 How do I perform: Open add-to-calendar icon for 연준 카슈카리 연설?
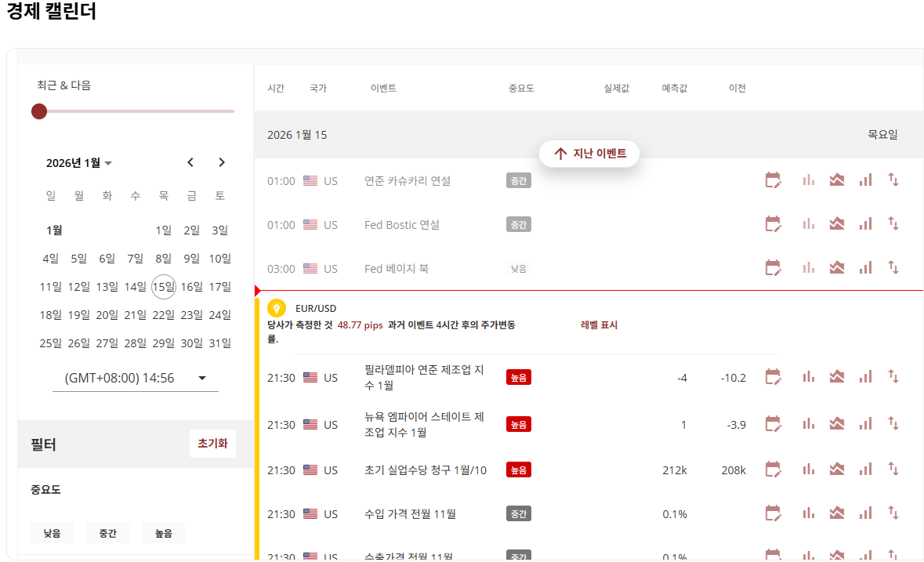pyautogui.click(x=774, y=179)
